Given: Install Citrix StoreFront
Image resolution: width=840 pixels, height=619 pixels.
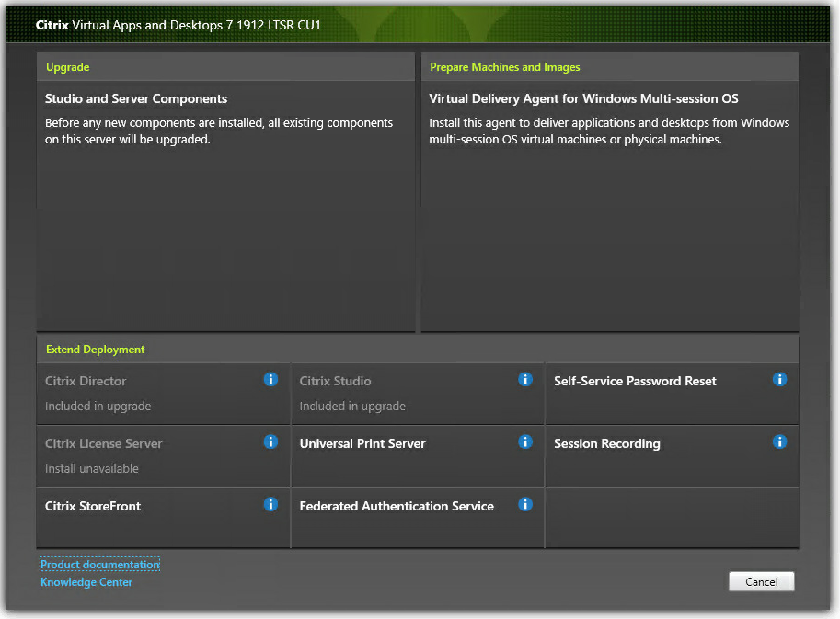Looking at the screenshot, I should click(164, 518).
